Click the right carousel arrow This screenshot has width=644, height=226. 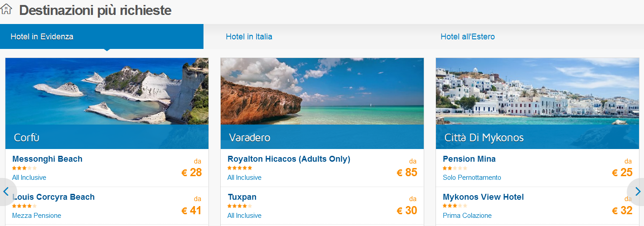pos(638,192)
